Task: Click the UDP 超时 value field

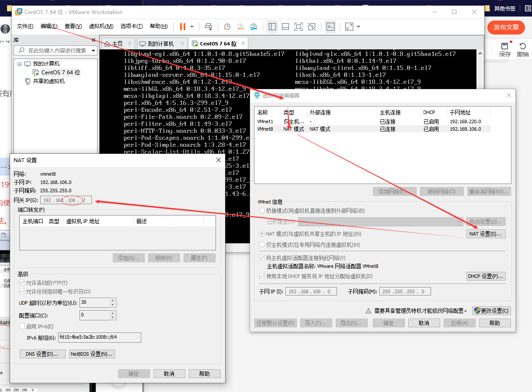Action: pos(94,302)
